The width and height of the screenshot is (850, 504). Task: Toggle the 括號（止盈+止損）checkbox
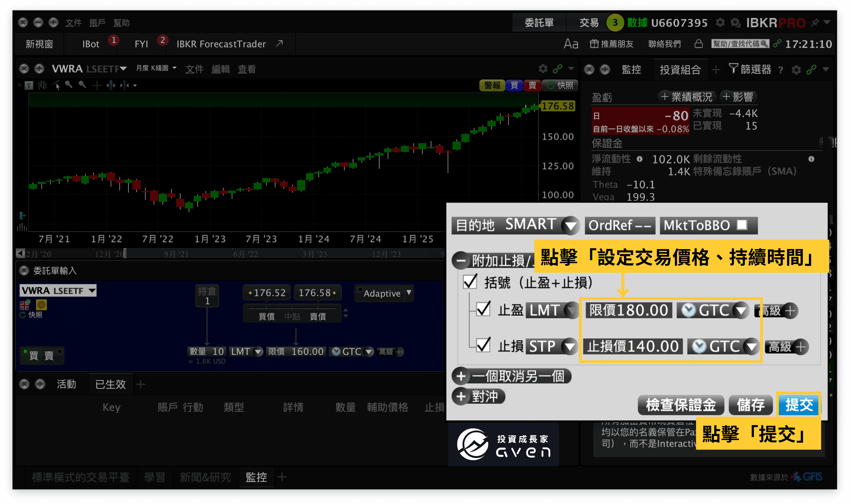click(470, 282)
